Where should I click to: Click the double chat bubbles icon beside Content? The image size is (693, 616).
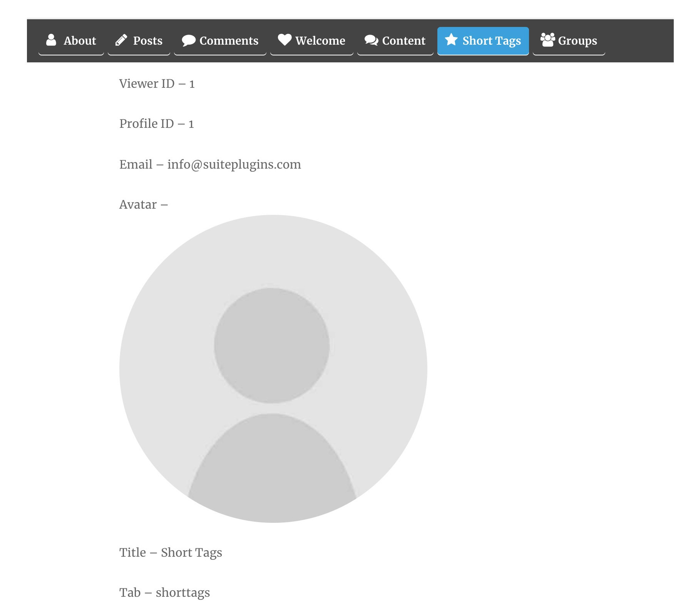click(x=372, y=40)
